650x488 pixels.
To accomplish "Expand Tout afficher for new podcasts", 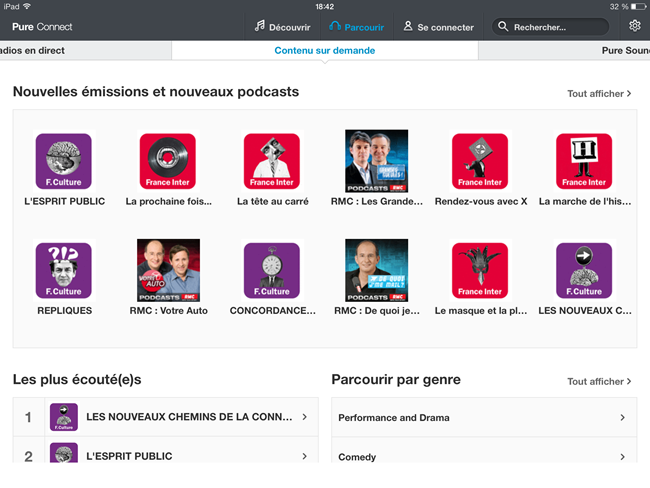I will pyautogui.click(x=599, y=94).
